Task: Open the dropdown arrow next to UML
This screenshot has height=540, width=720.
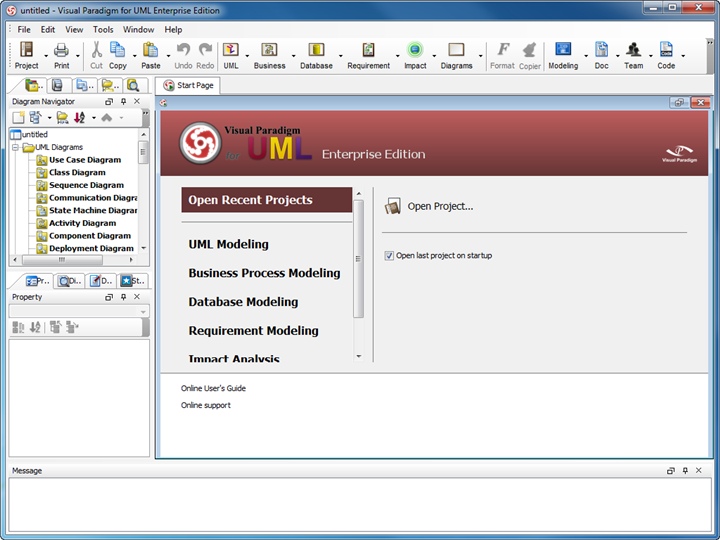Action: pos(247,56)
